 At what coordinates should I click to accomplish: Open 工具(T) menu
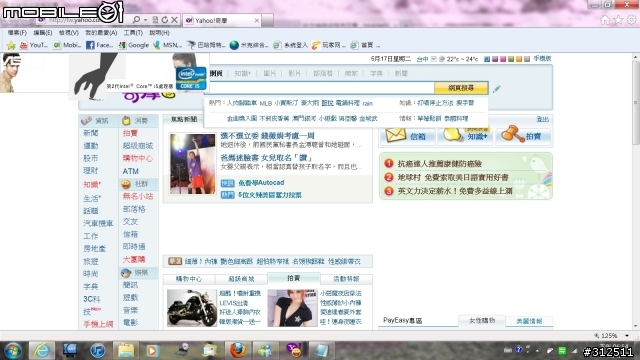[x=133, y=33]
